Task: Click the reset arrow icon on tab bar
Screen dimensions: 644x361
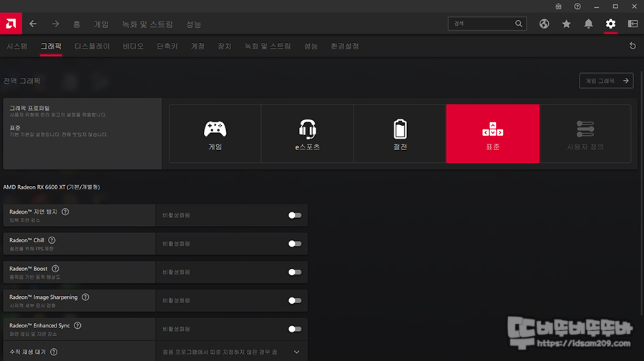Action: (633, 46)
